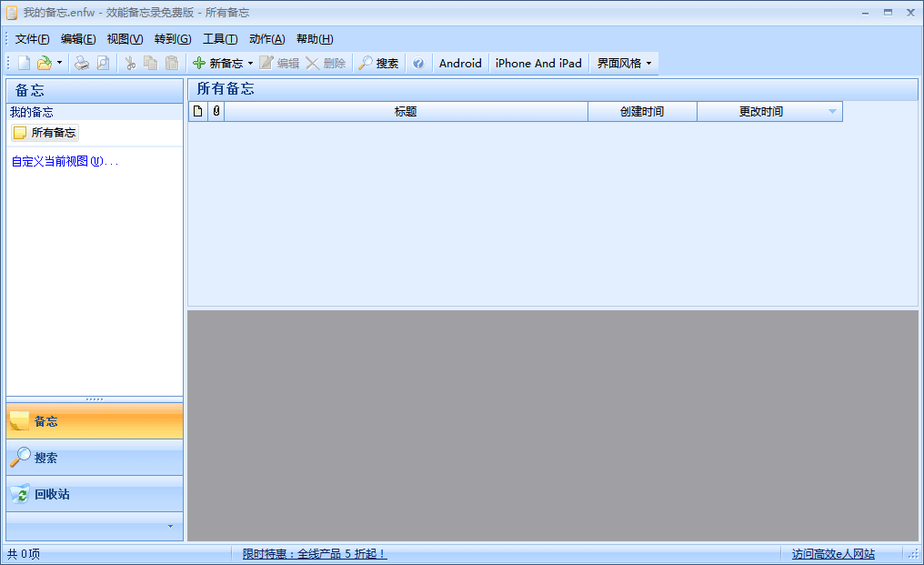Expand the navigation pane options chevron
The height and width of the screenshot is (565, 924).
click(x=169, y=526)
